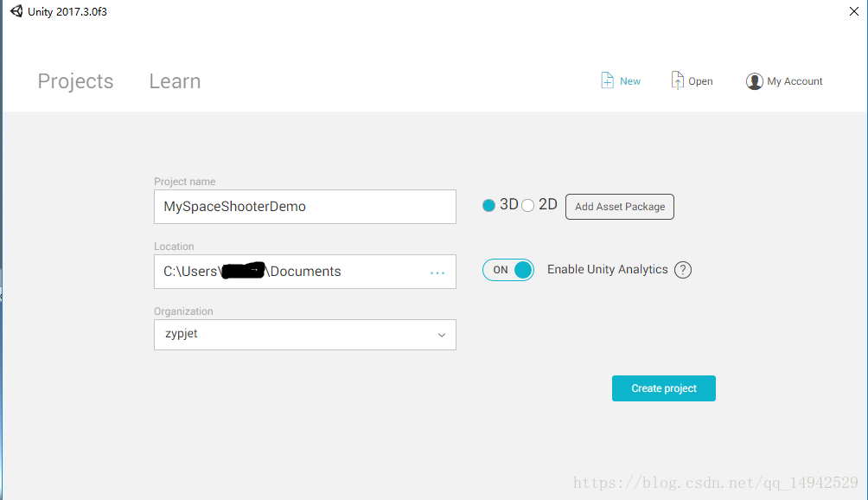Switch to the Projects tab

click(75, 81)
